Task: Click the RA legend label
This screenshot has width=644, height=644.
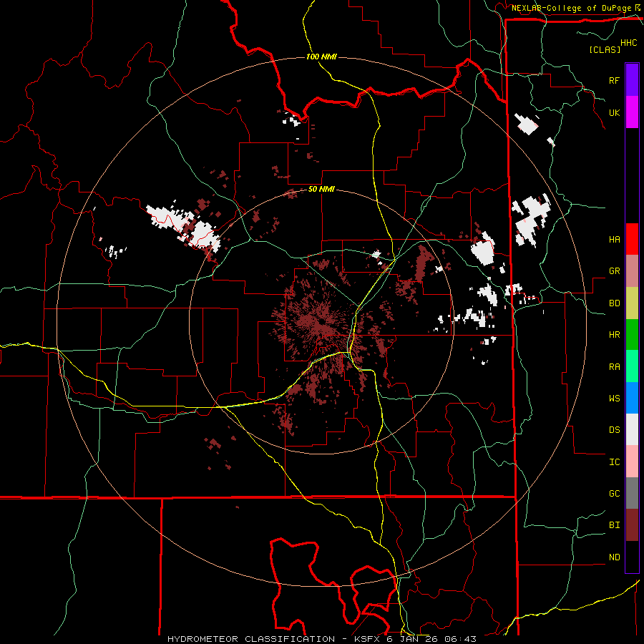Action: (614, 366)
